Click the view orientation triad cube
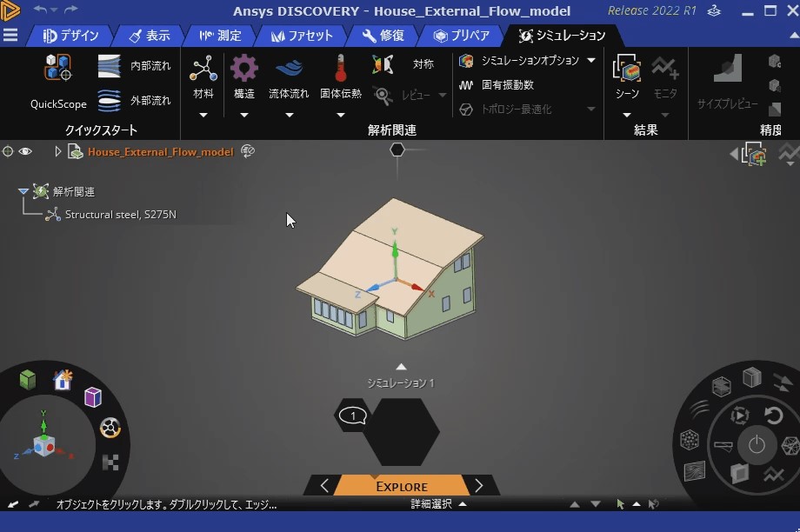Screen dimensions: 800x532 click(43, 446)
